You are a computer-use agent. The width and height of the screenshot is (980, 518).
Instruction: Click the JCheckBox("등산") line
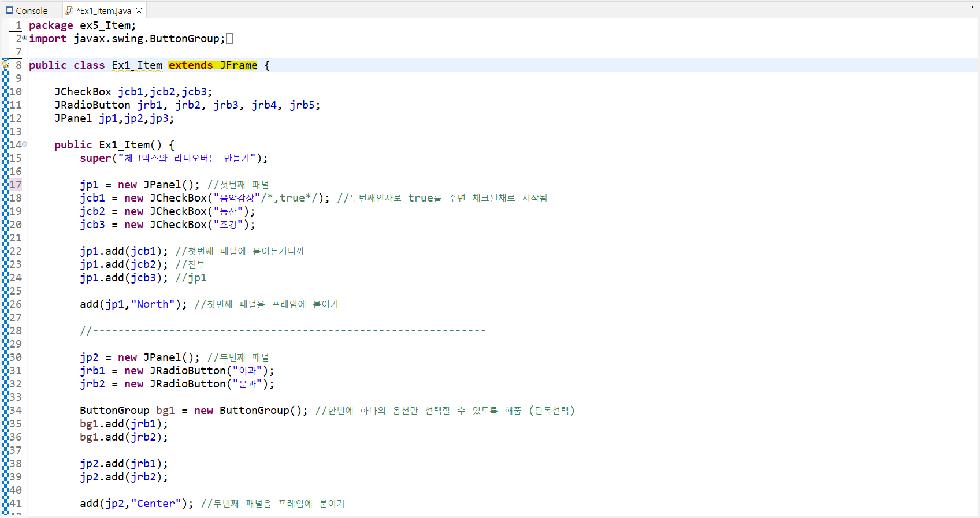tap(168, 211)
